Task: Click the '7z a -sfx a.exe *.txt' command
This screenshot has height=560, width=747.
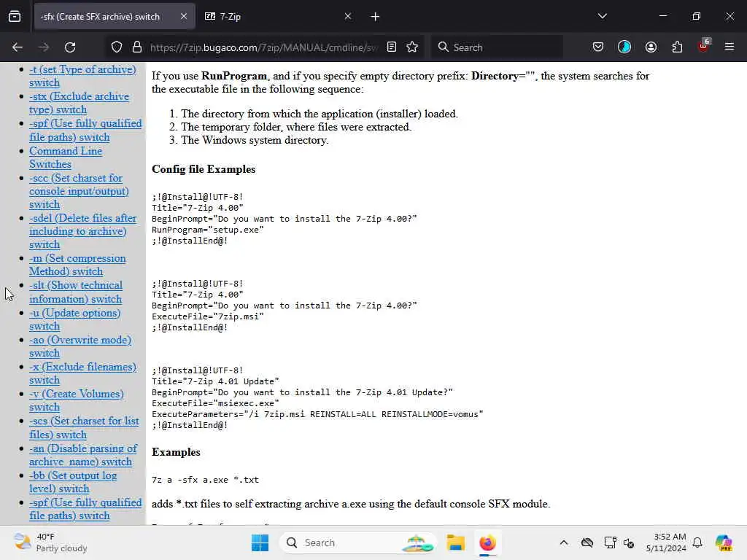Action: [x=205, y=480]
